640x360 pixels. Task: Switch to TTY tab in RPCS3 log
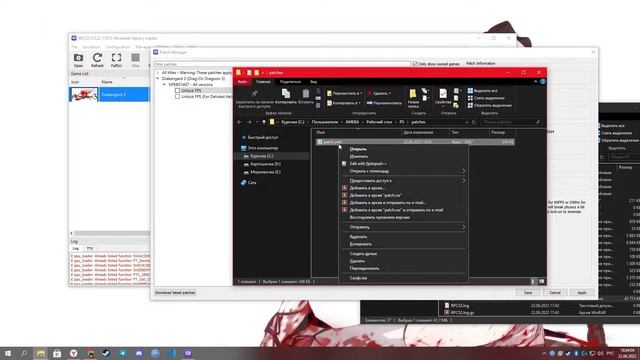(x=90, y=248)
